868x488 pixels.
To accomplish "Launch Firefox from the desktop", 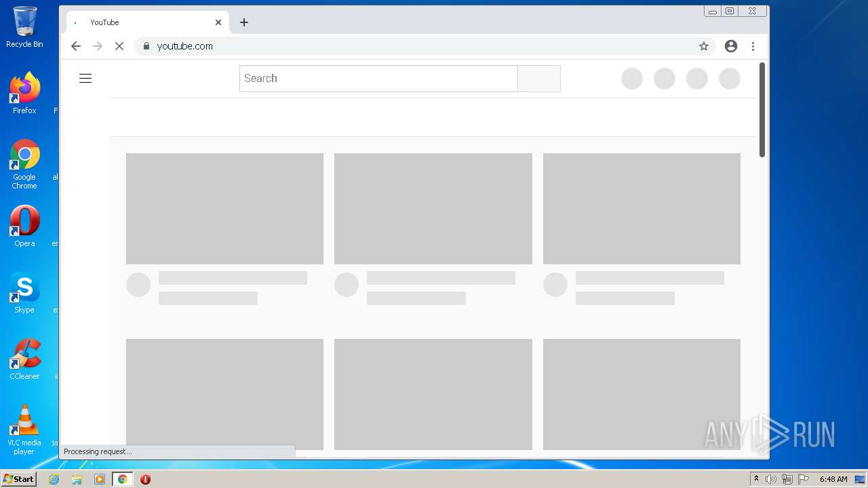I will 24,94.
